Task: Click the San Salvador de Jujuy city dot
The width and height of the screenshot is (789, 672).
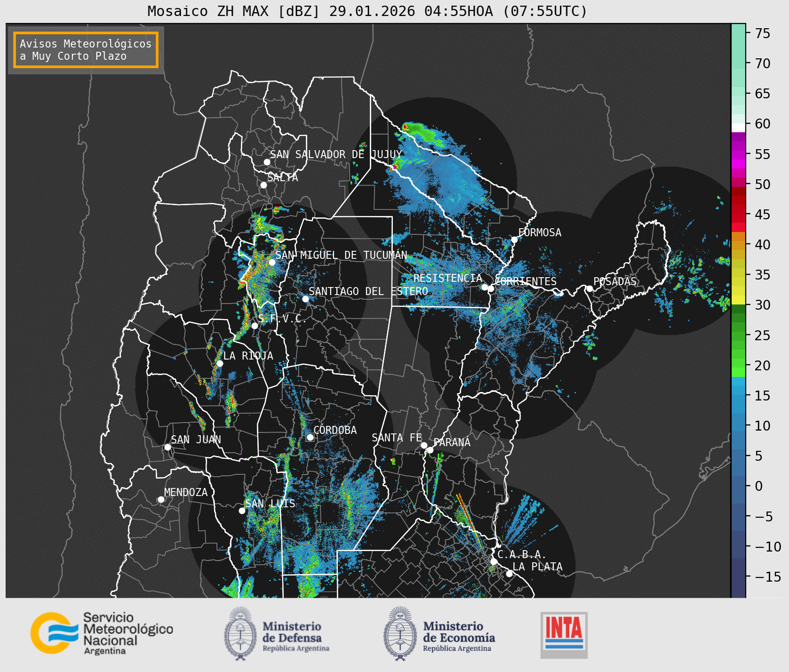Action: [267, 162]
